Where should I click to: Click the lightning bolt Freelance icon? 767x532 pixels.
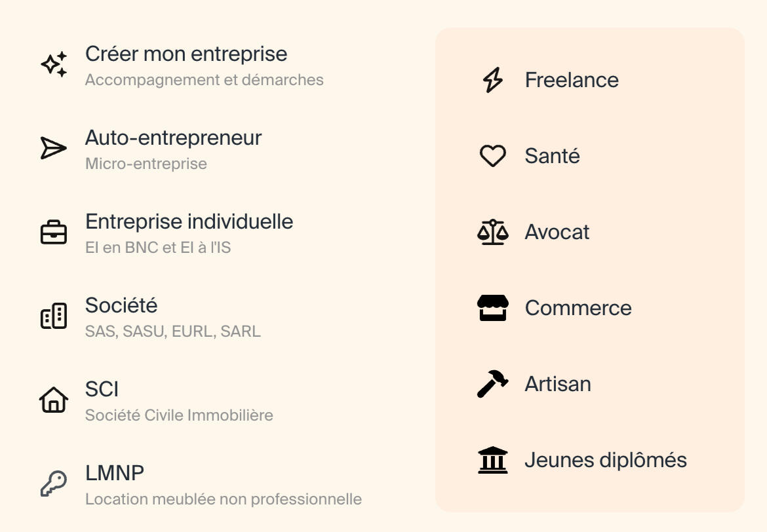pos(492,80)
